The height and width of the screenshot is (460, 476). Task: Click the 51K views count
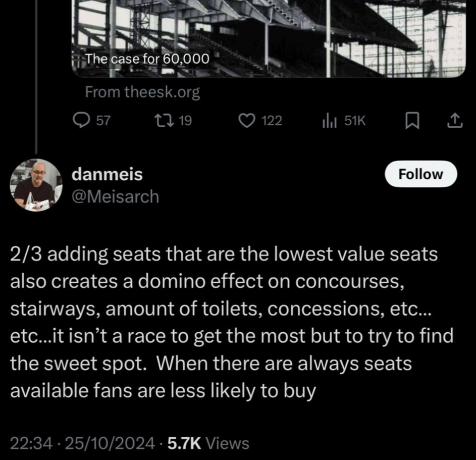(354, 120)
